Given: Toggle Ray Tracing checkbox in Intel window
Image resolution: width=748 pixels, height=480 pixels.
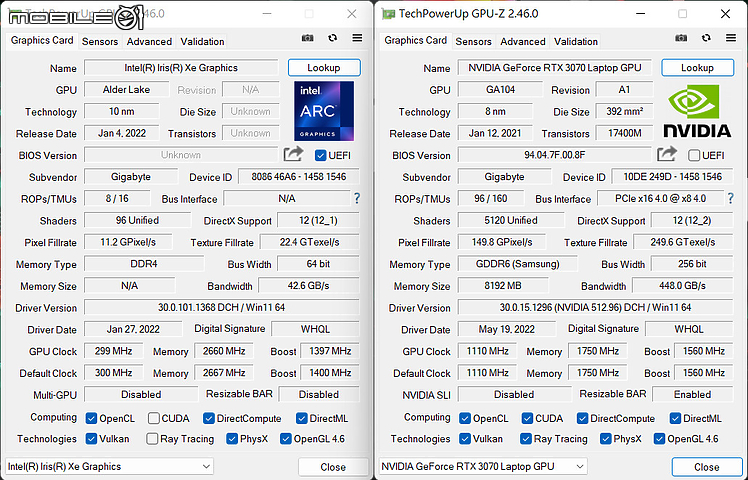Looking at the screenshot, I should (152, 438).
